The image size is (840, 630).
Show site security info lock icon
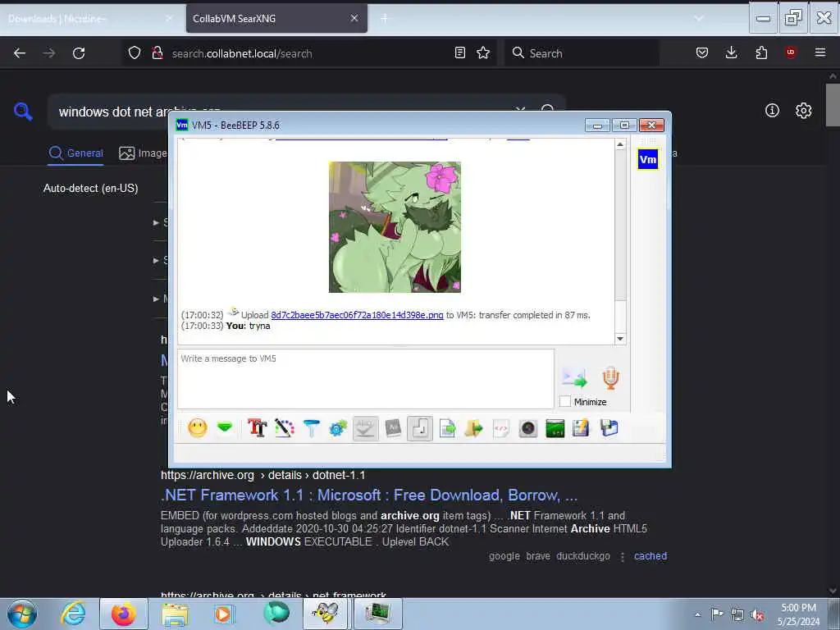(x=157, y=52)
